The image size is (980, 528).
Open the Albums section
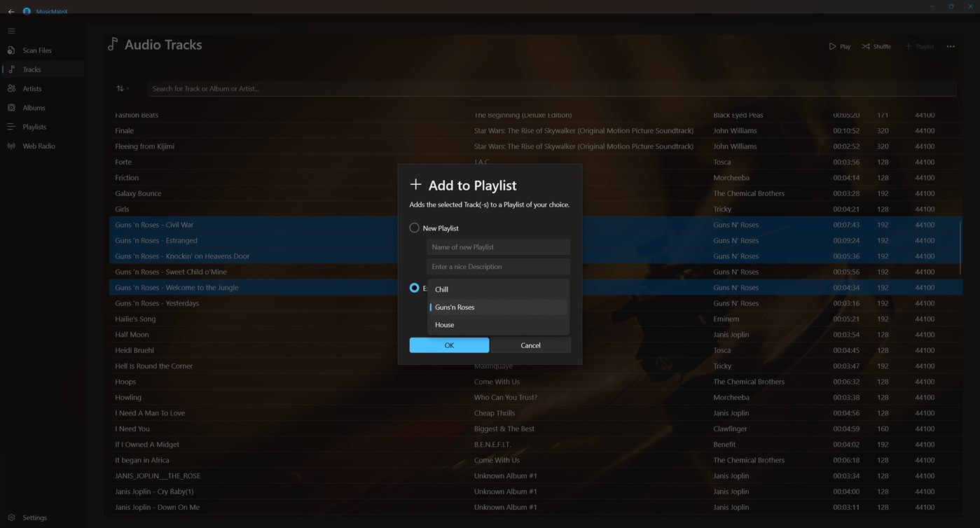pos(43,108)
